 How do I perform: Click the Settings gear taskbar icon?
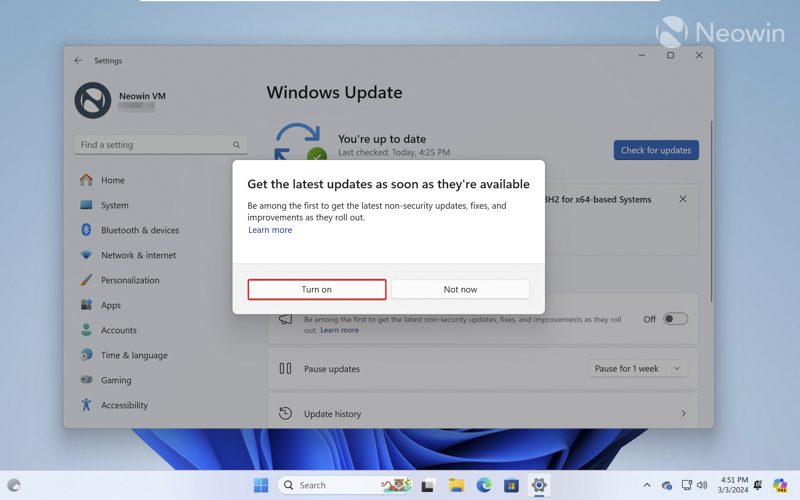539,485
